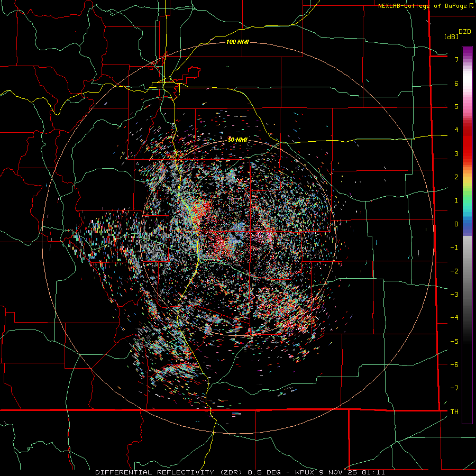Click the 100 NMI range ring label
This screenshot has width=476, height=476.
pyautogui.click(x=237, y=42)
